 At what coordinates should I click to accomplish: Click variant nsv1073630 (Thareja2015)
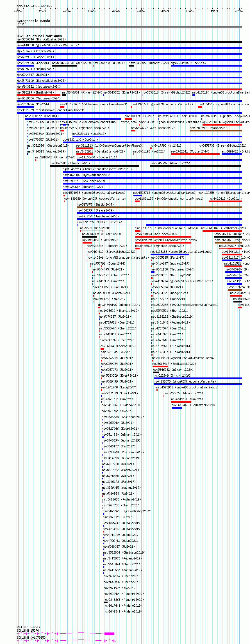click(x=119, y=311)
